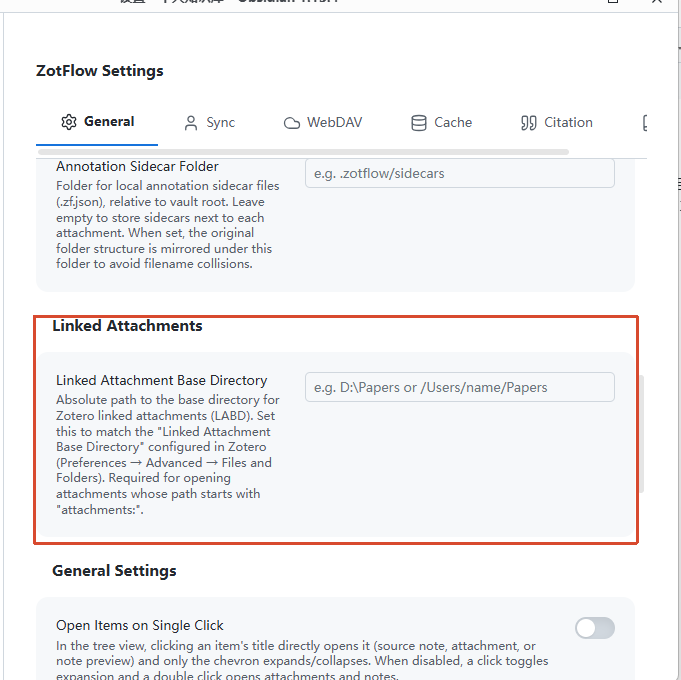Screen dimensions: 681x680
Task: Click the Linked Attachment Base Directory field
Action: point(460,387)
